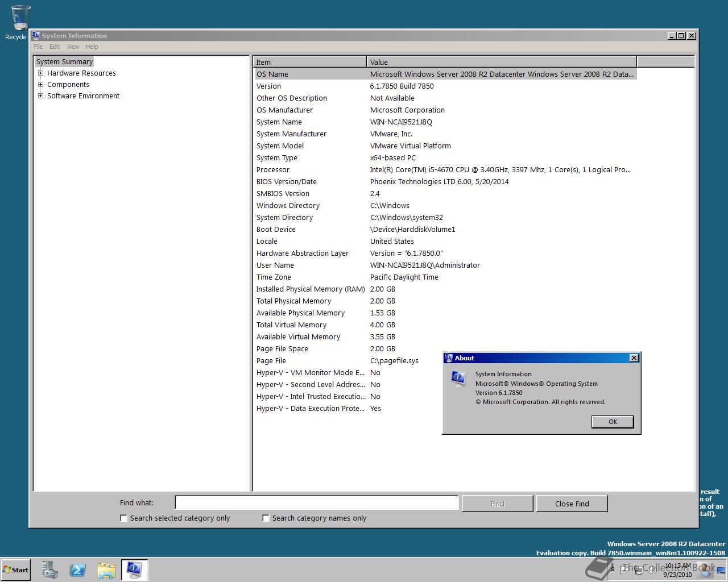Select Components label in tree

(x=68, y=84)
